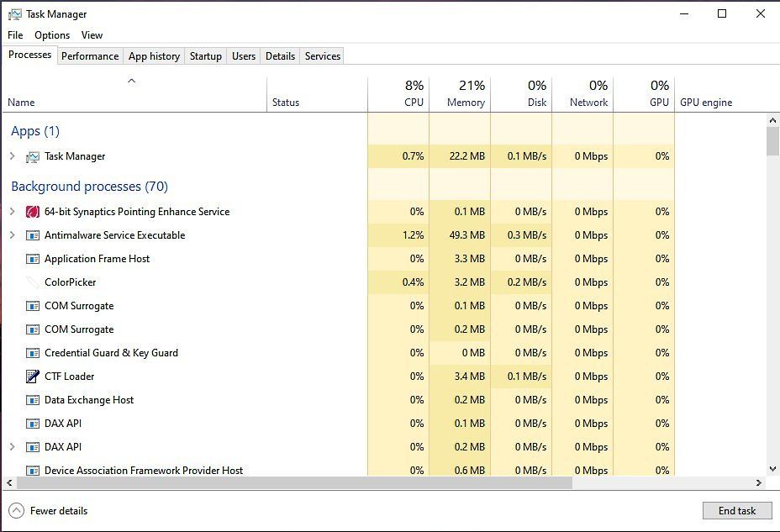
Task: Click the scrollbar down arrow
Action: [774, 468]
